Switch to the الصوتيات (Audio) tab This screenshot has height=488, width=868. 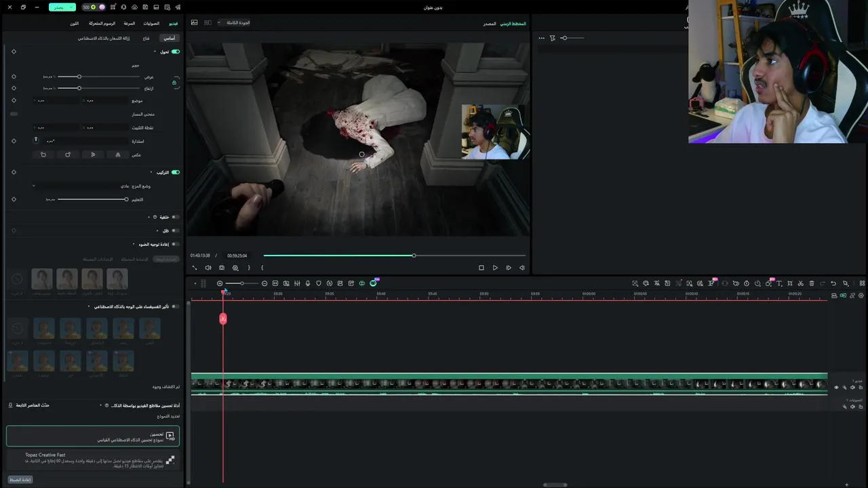151,23
